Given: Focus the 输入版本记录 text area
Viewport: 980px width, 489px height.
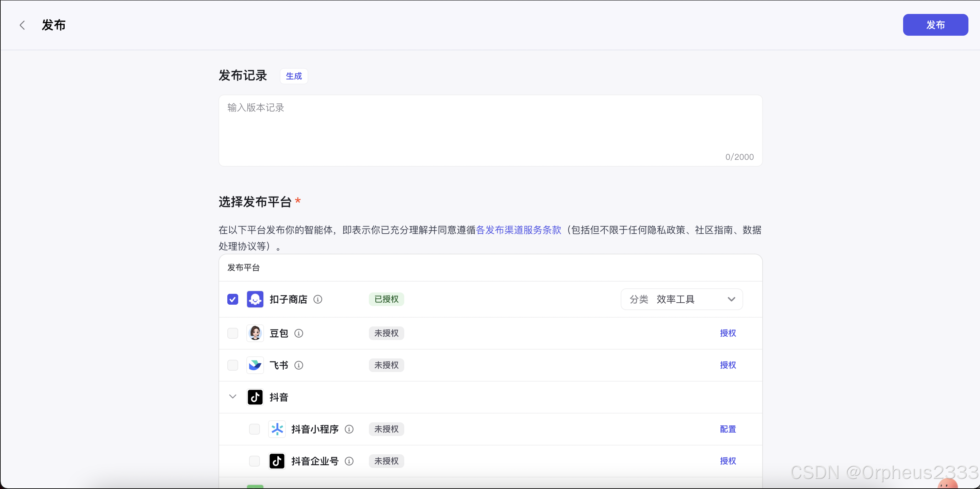Looking at the screenshot, I should pyautogui.click(x=490, y=129).
